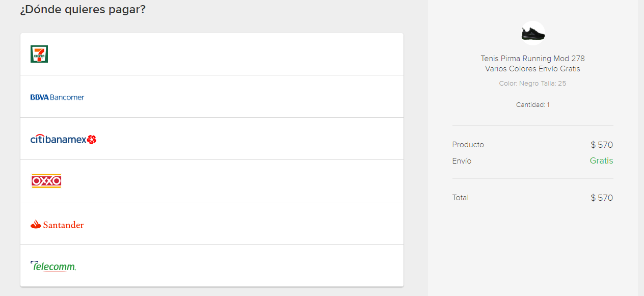Open the black sneaker product thumbnail

point(533,34)
